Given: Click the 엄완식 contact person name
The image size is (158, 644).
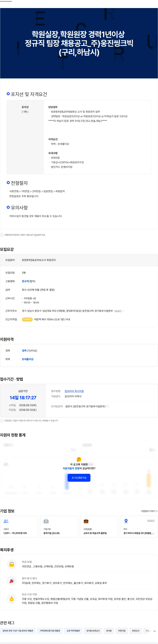Looking at the screenshot, I should point(69,407).
